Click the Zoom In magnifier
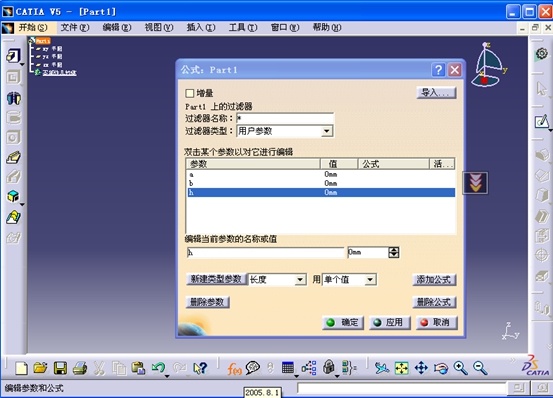Viewport: 553px width, 398px height. 460,368
